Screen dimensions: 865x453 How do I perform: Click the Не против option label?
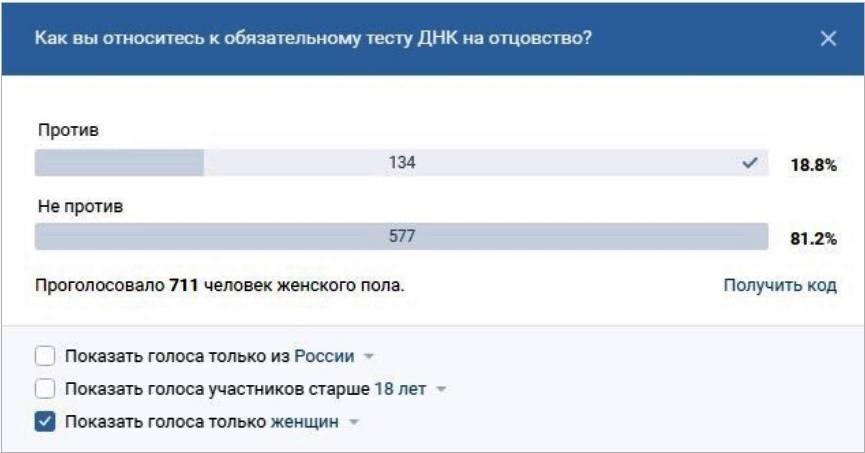[81, 207]
